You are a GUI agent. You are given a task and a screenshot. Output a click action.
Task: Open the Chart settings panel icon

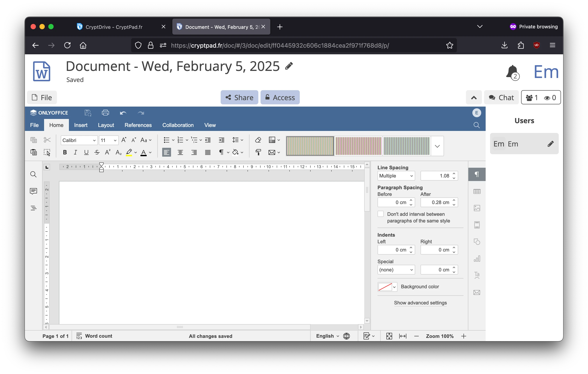pyautogui.click(x=477, y=259)
